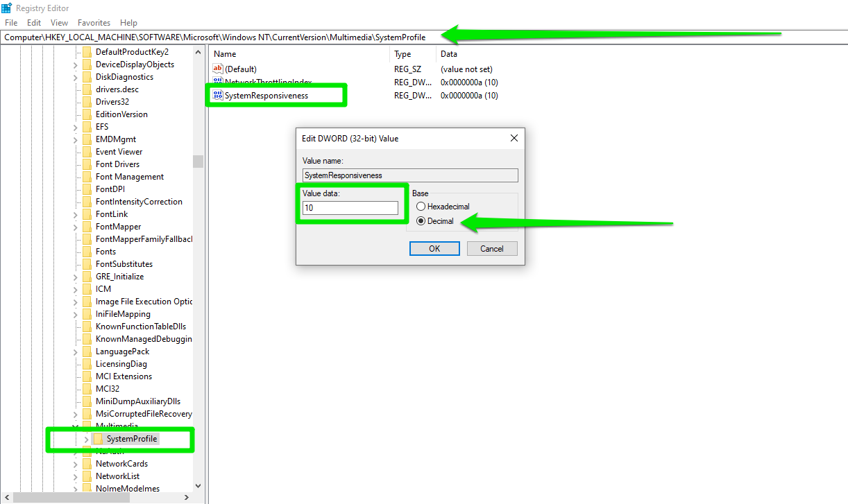
Task: Select the Decimal base option
Action: 421,221
